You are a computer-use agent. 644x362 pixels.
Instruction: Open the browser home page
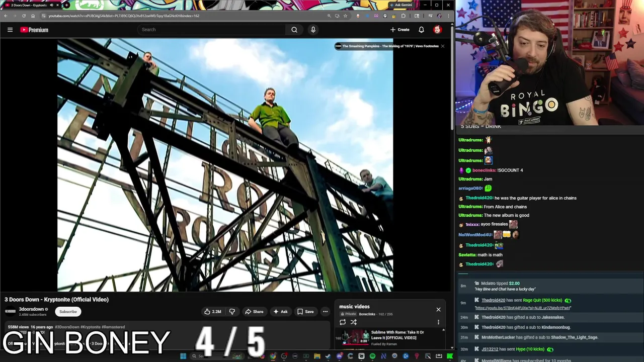point(33,16)
